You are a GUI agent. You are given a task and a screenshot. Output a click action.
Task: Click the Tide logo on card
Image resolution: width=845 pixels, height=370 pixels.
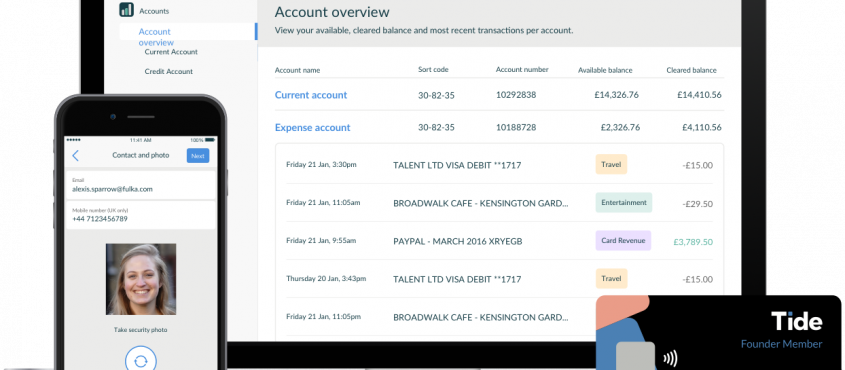coord(796,322)
